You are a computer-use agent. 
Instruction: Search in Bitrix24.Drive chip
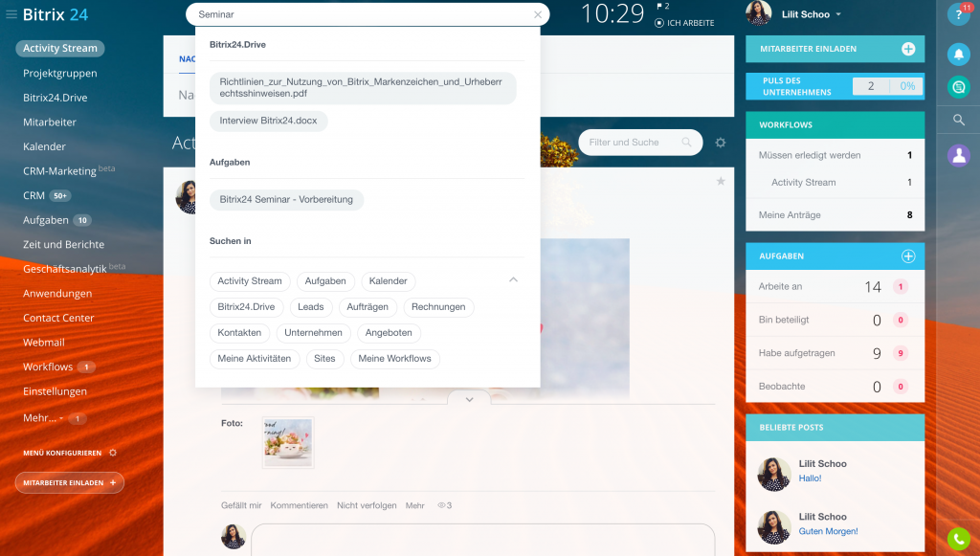tap(246, 307)
